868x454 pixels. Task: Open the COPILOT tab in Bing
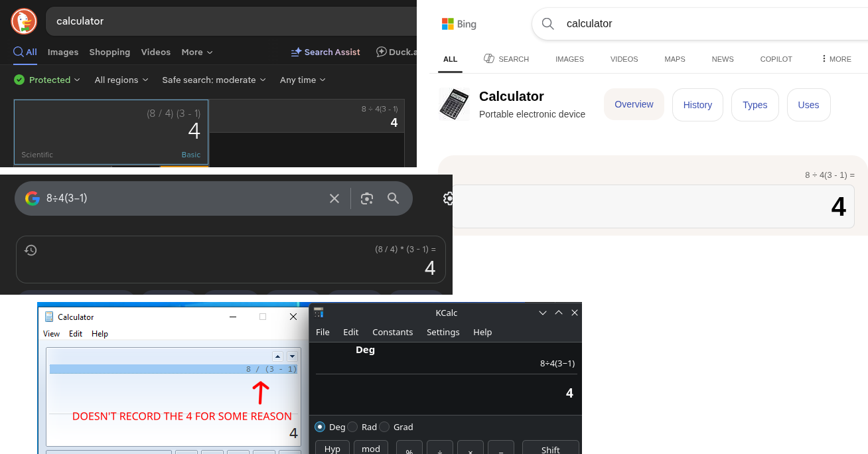coord(776,59)
